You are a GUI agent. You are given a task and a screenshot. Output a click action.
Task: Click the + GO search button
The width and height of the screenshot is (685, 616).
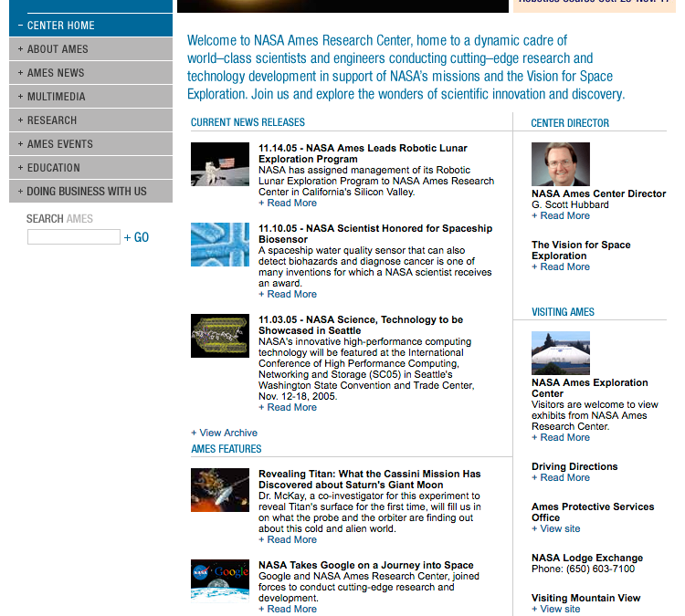(x=136, y=237)
